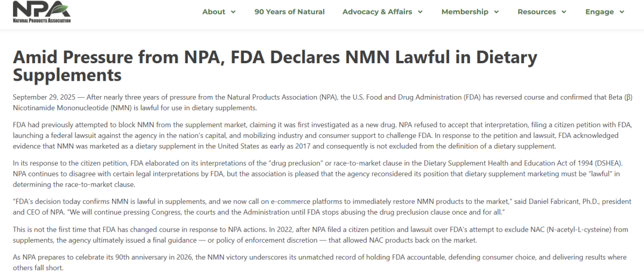The image size is (644, 275).
Task: Go to the 90 Years of Natural page
Action: point(289,12)
